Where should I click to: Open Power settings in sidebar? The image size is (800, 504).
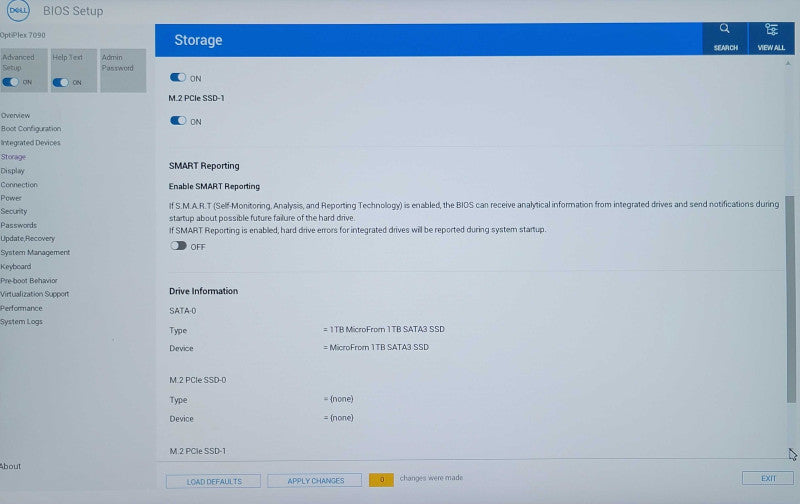pyautogui.click(x=11, y=198)
